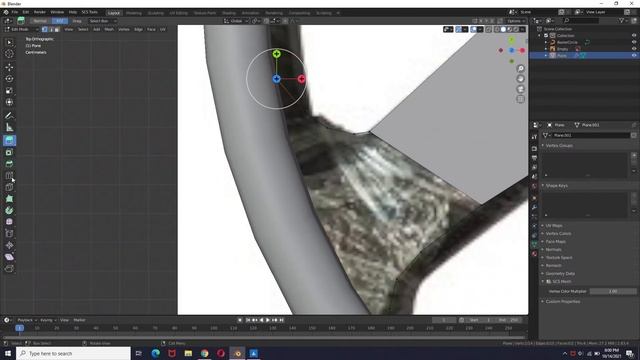The width and height of the screenshot is (640, 360).
Task: Click the red X axis gizmo handle
Action: [301, 79]
